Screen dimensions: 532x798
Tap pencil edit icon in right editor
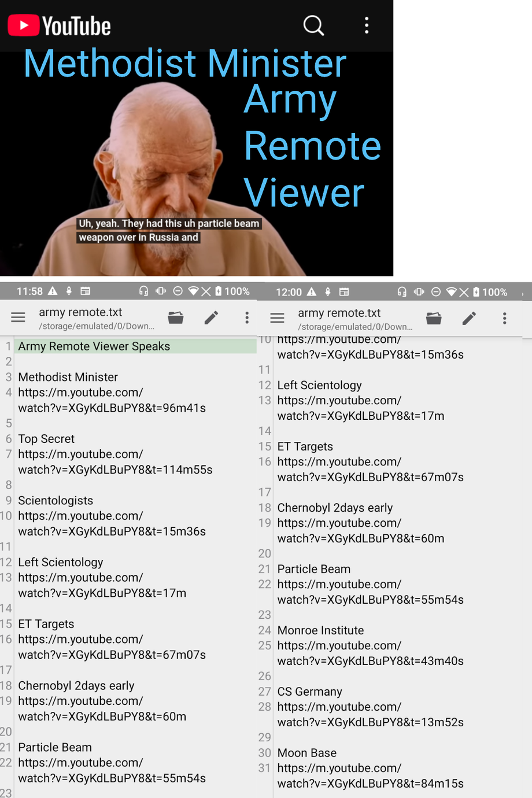(470, 318)
